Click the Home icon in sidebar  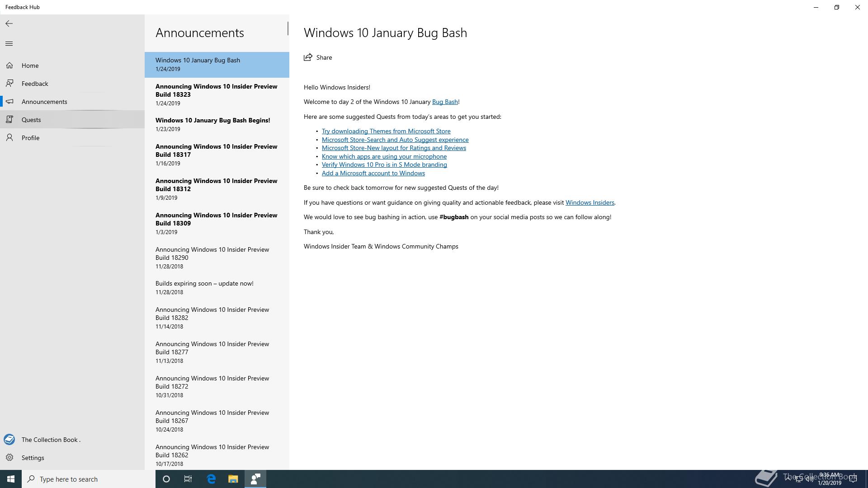point(9,66)
